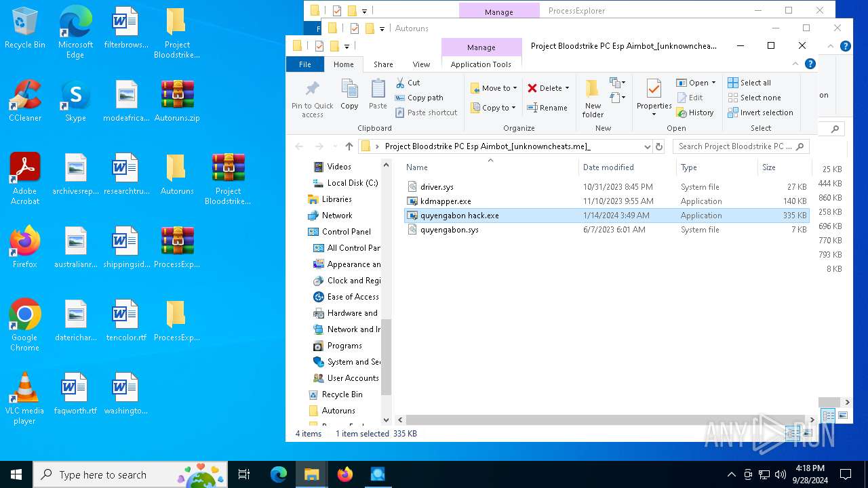Viewport: 868px width, 488px height.
Task: Switch to the View ribbon tab
Action: point(421,64)
